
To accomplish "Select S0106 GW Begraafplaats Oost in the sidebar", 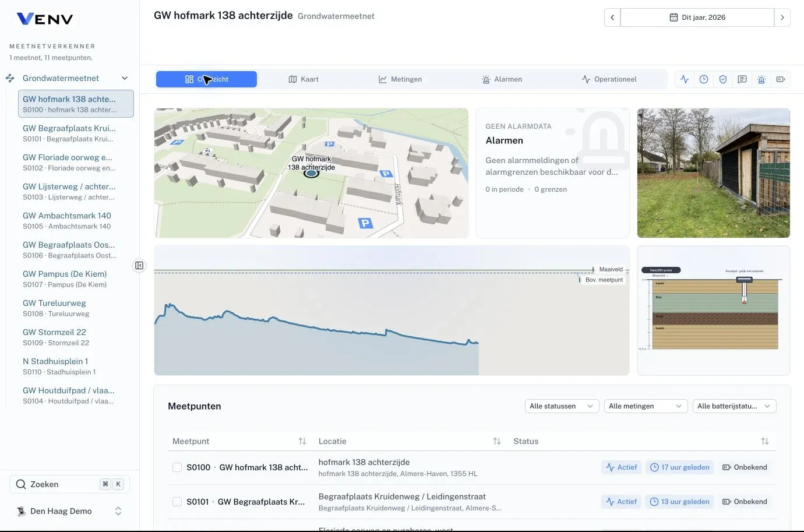I will click(x=76, y=249).
